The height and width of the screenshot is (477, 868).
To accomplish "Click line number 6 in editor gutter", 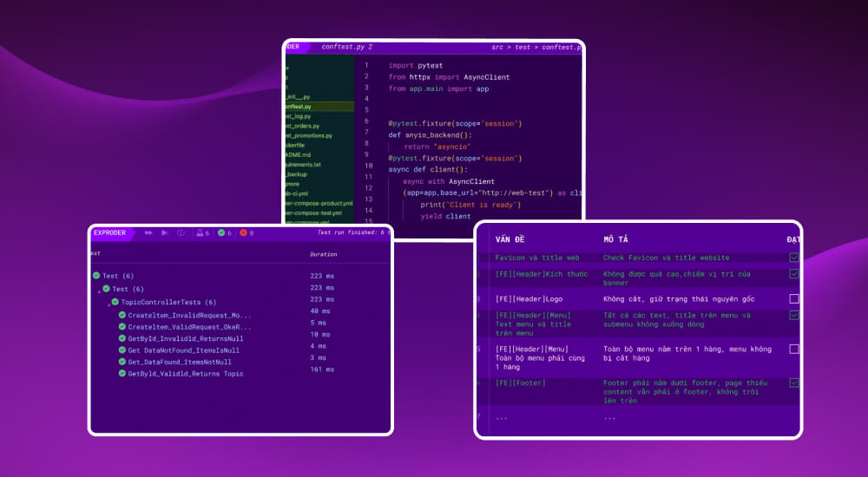I will click(x=366, y=121).
